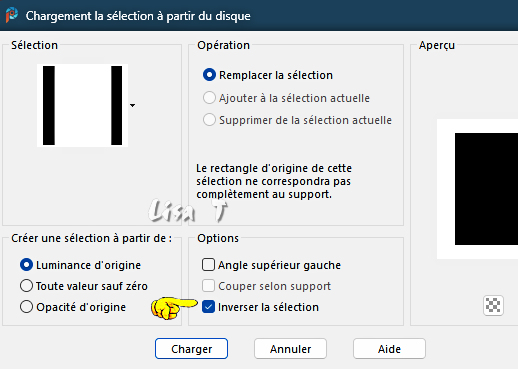Click the Lisa T watermark signature
518x369 pixels.
point(188,211)
